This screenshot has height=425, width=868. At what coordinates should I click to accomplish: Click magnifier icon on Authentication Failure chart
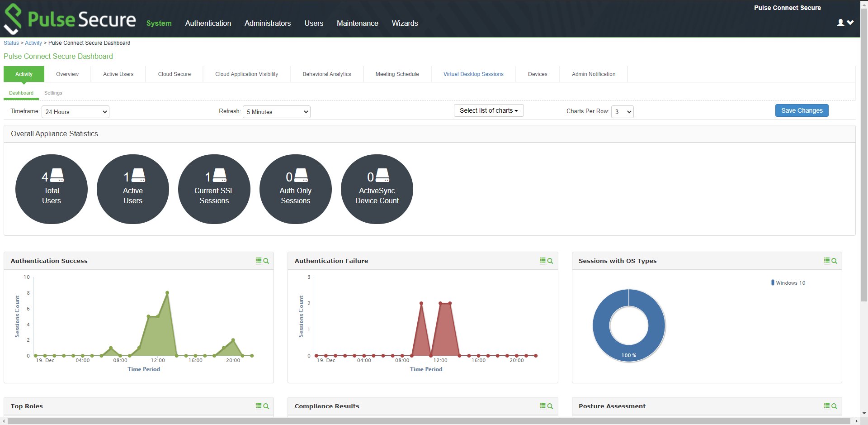coord(550,261)
